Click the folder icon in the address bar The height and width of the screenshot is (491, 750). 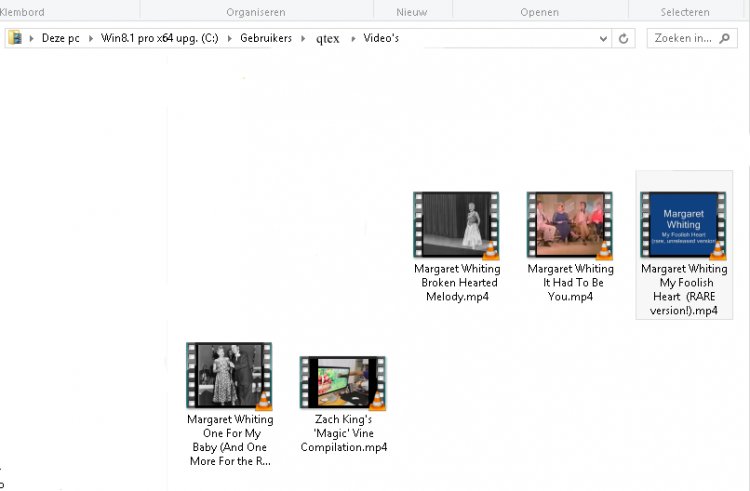[x=15, y=38]
